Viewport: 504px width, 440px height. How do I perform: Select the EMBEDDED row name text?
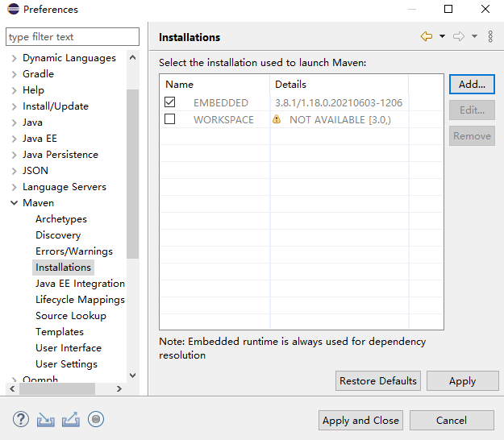pos(220,103)
